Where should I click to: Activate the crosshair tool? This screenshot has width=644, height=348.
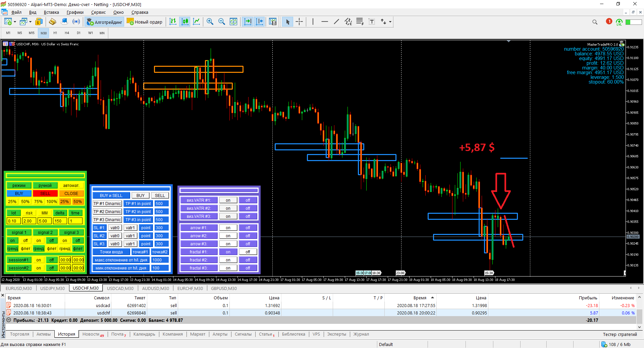(300, 22)
